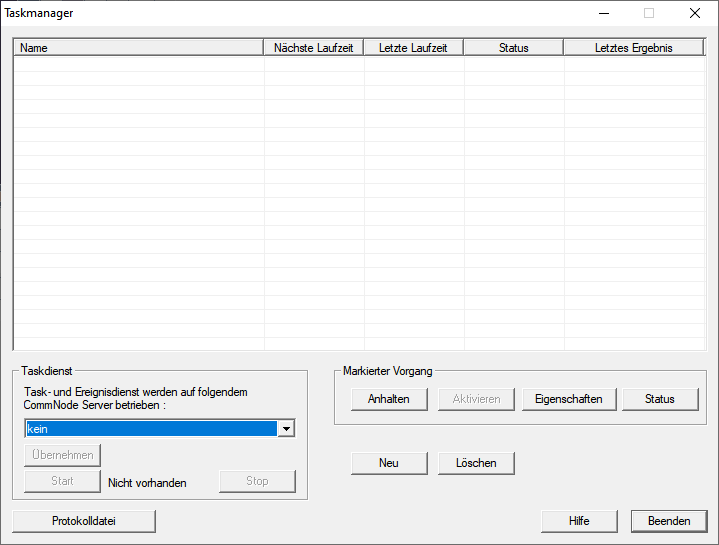This screenshot has height=545, width=719.
Task: Click the Letztes Ergebnis column header
Action: click(633, 48)
